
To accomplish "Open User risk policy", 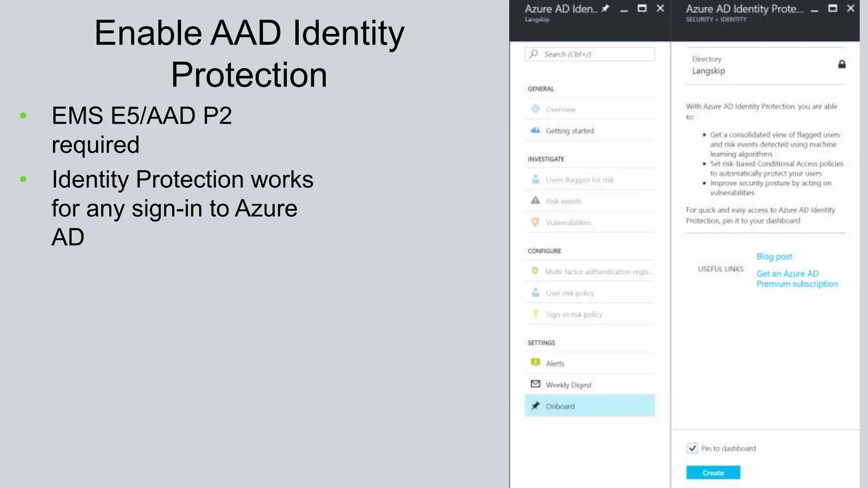I will tap(590, 293).
